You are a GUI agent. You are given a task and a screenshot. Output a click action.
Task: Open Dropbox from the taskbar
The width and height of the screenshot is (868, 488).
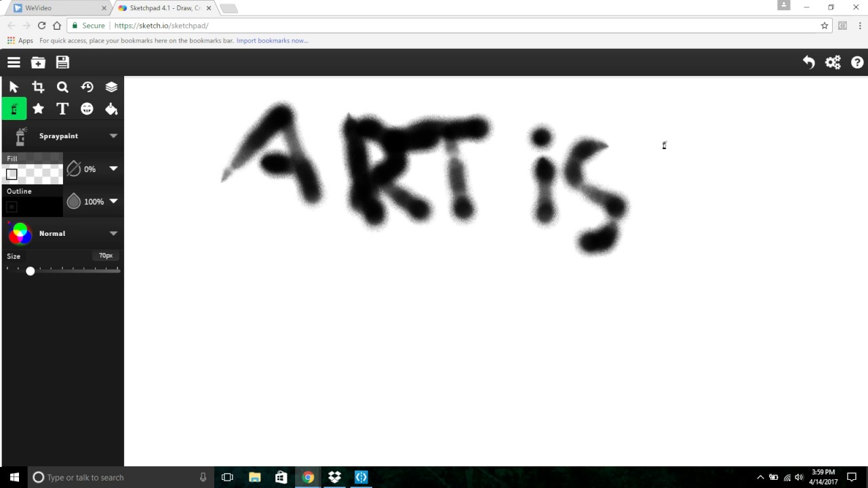[x=334, y=477]
